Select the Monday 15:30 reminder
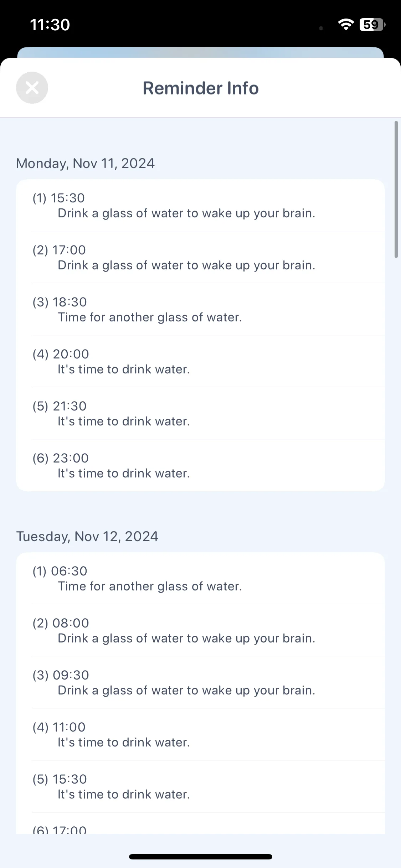 (200, 205)
